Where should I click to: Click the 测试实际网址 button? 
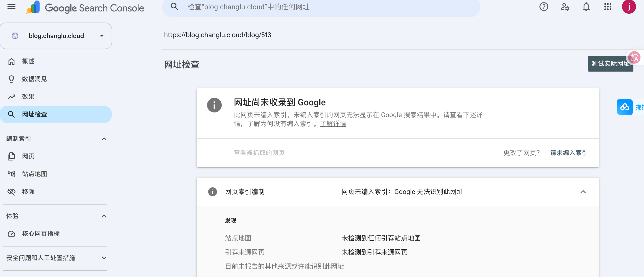[610, 64]
